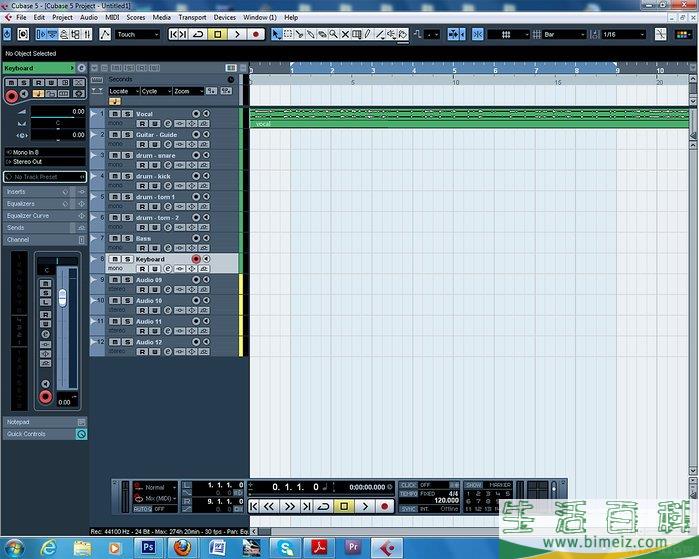Image resolution: width=699 pixels, height=559 pixels.
Task: Click toolbar Stop button
Action: 218,34
